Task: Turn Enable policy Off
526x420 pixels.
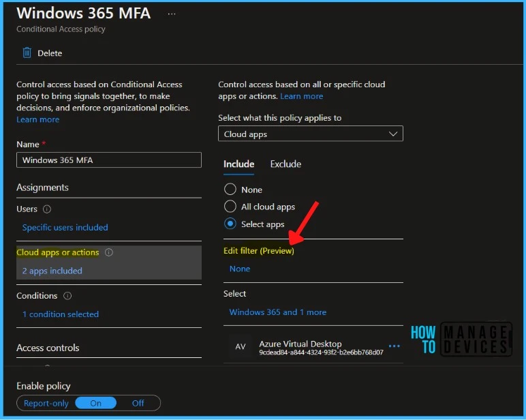Action: tap(138, 403)
